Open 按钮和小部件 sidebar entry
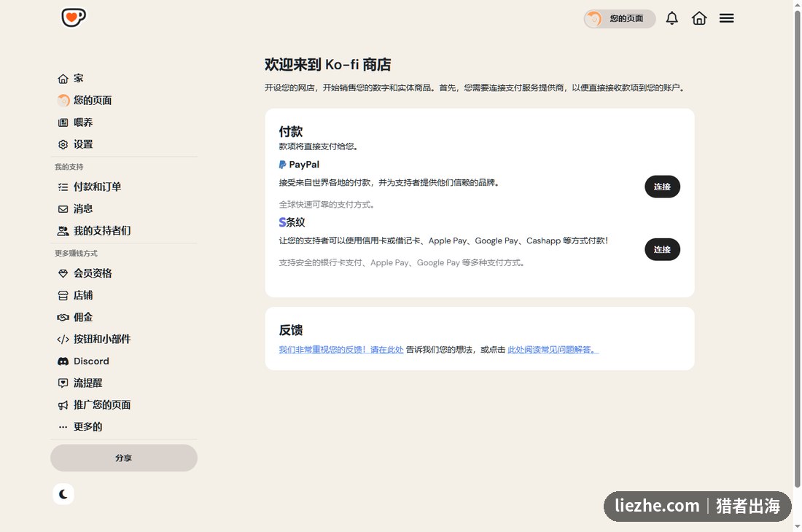 124,340
